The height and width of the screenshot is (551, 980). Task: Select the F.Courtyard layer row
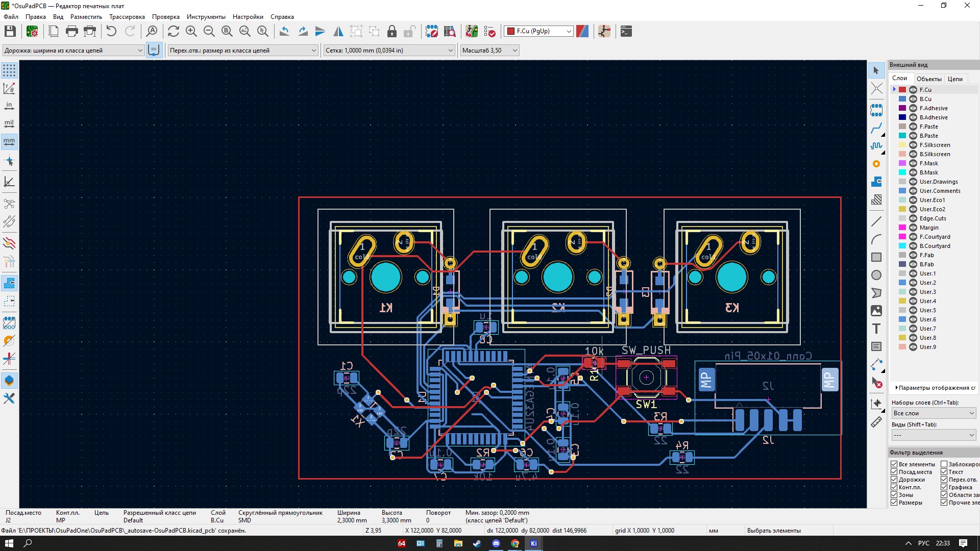point(934,237)
